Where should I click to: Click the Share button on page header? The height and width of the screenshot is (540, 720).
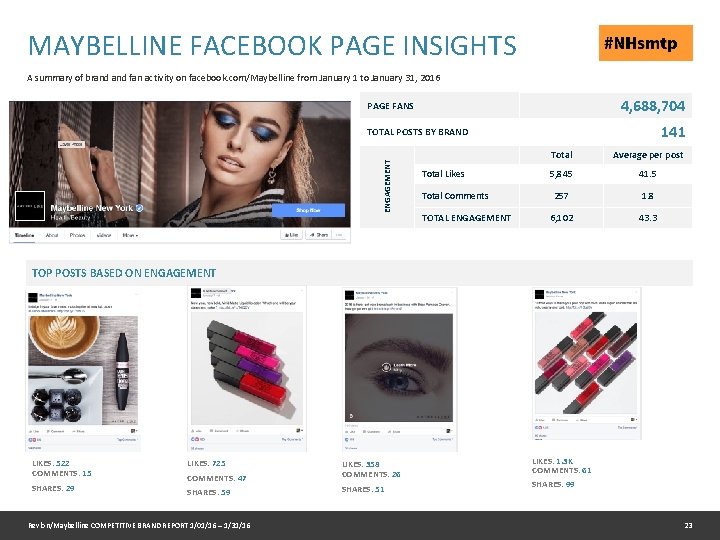coord(318,235)
